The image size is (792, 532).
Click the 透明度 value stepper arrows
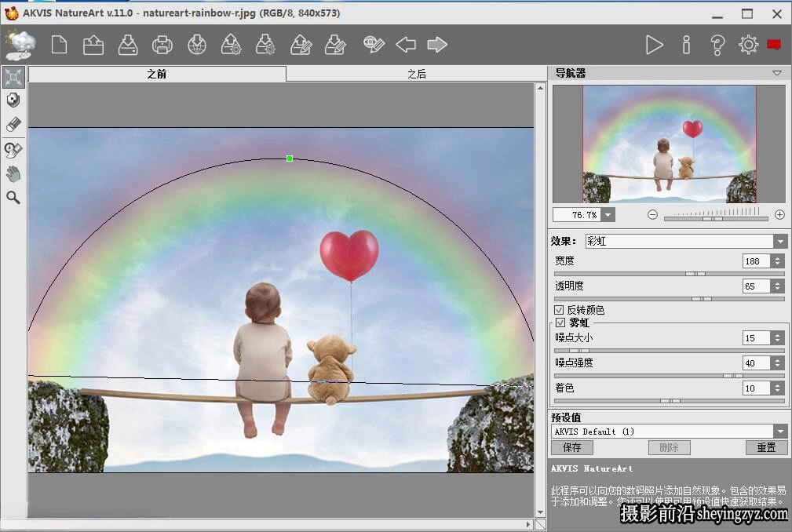pos(777,286)
